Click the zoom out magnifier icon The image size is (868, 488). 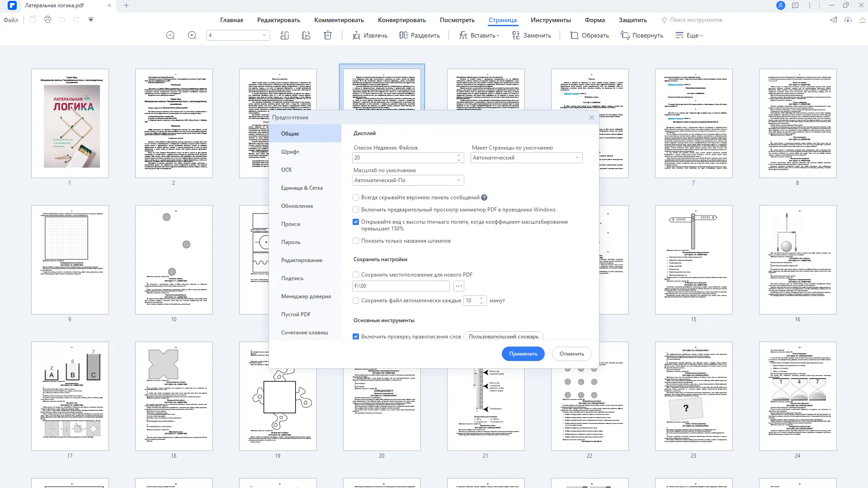(170, 35)
